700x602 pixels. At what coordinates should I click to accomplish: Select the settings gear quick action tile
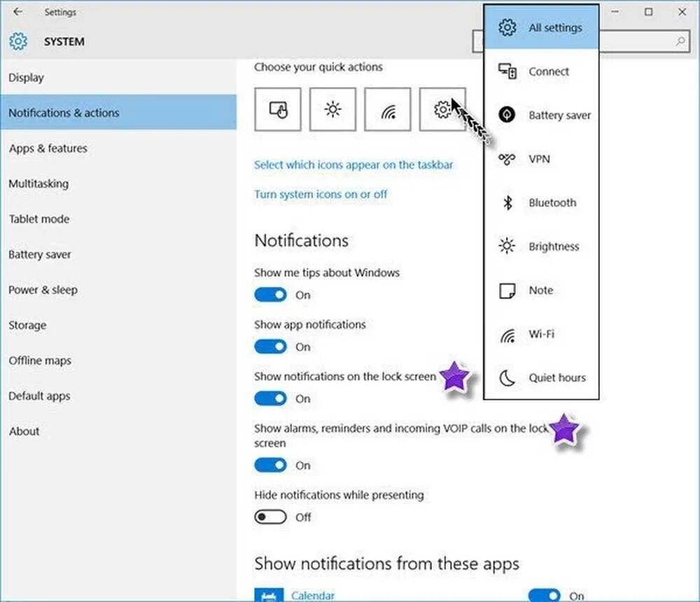443,109
